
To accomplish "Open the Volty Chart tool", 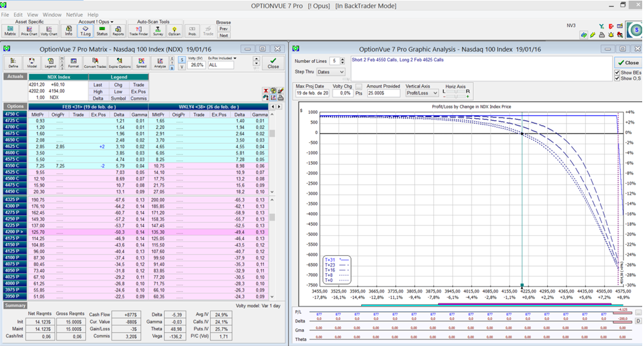I will click(x=49, y=30).
